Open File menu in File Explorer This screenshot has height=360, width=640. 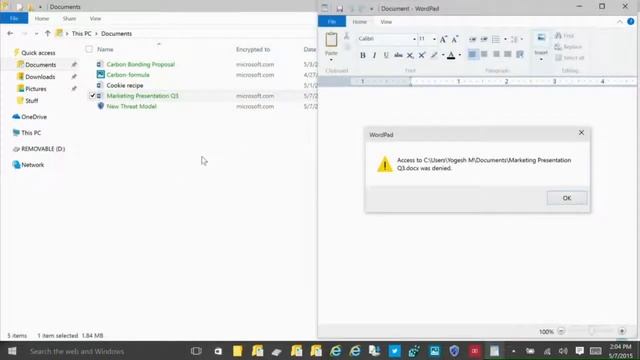pos(14,18)
